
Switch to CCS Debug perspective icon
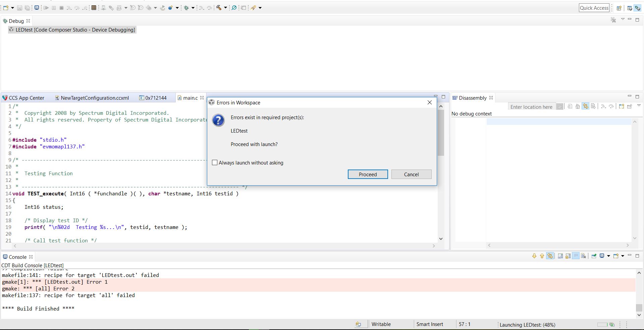[637, 8]
